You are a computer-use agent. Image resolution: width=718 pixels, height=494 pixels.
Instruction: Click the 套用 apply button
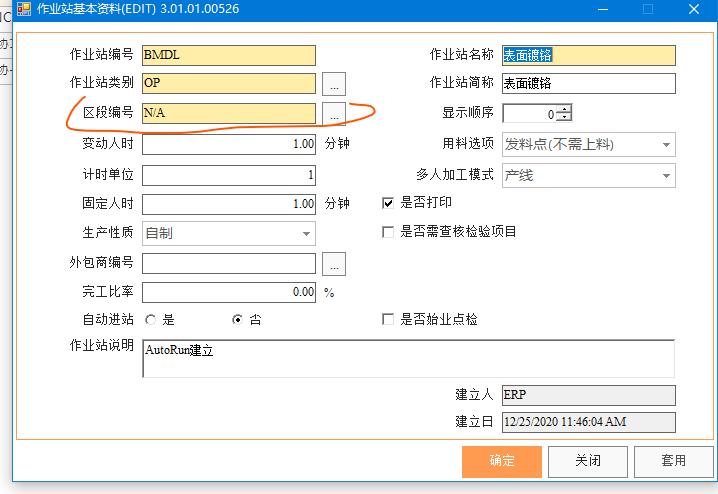[674, 461]
